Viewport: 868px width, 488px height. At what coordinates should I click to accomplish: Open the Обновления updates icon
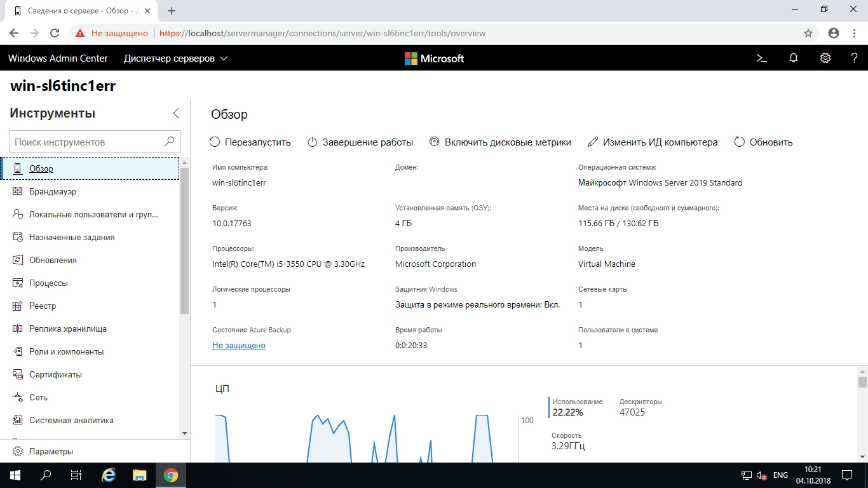(18, 260)
